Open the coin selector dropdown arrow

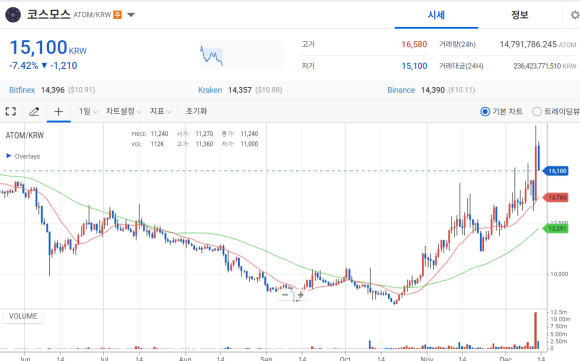click(131, 15)
